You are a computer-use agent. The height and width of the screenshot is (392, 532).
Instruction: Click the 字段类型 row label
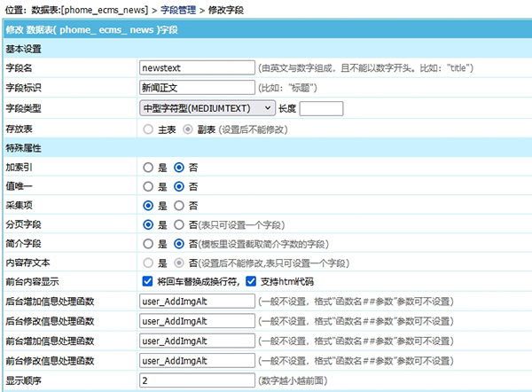pos(23,108)
